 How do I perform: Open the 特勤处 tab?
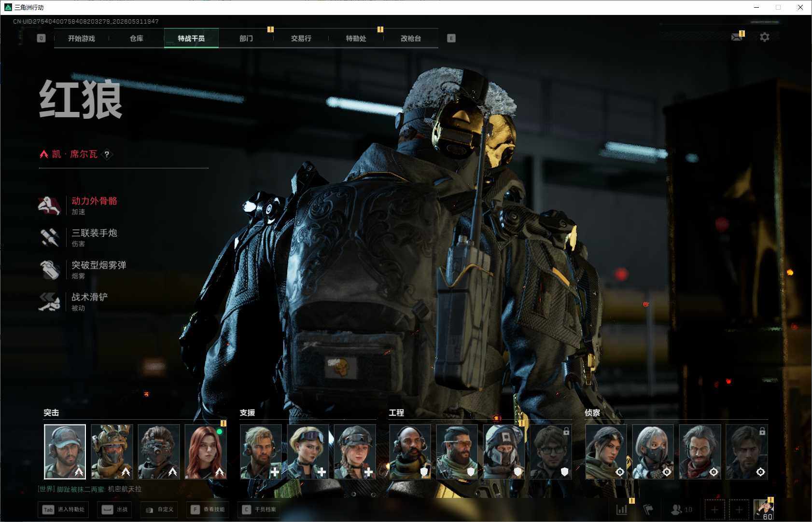pyautogui.click(x=356, y=38)
